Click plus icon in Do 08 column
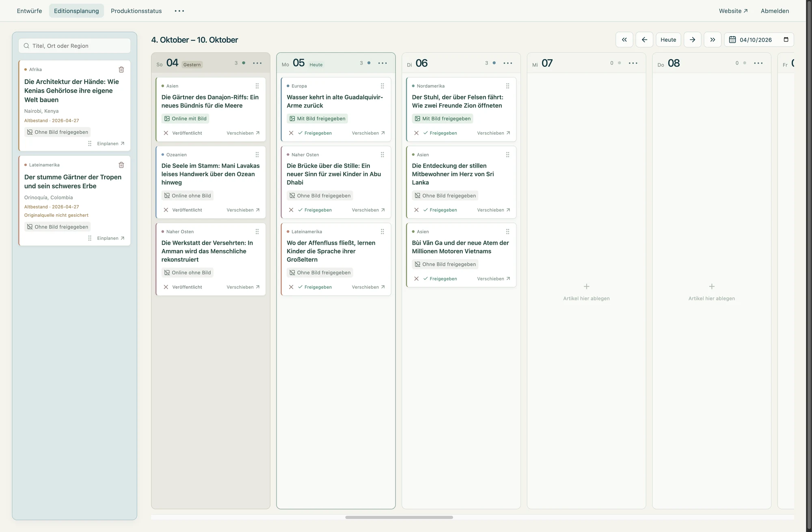 tap(712, 286)
